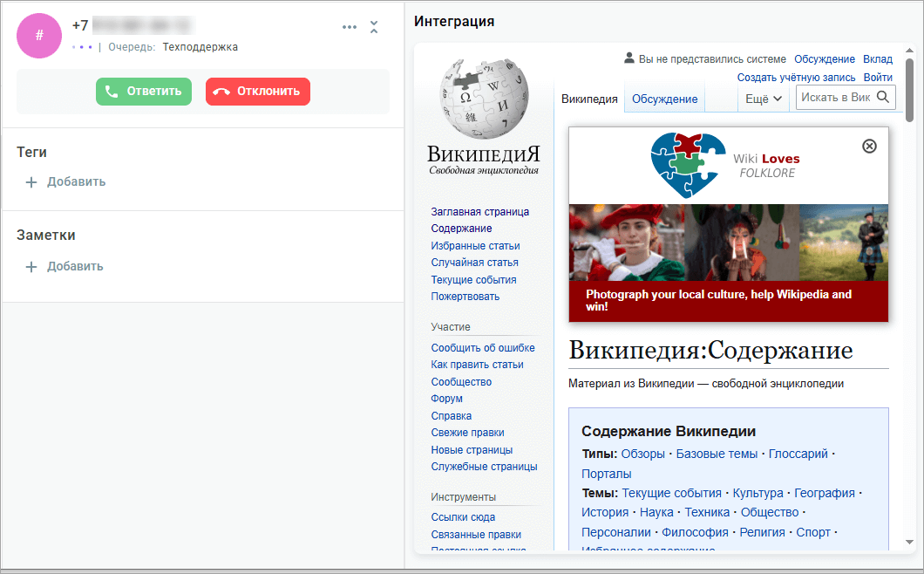
Task: Click Сообщить об ошибке link
Action: [483, 348]
